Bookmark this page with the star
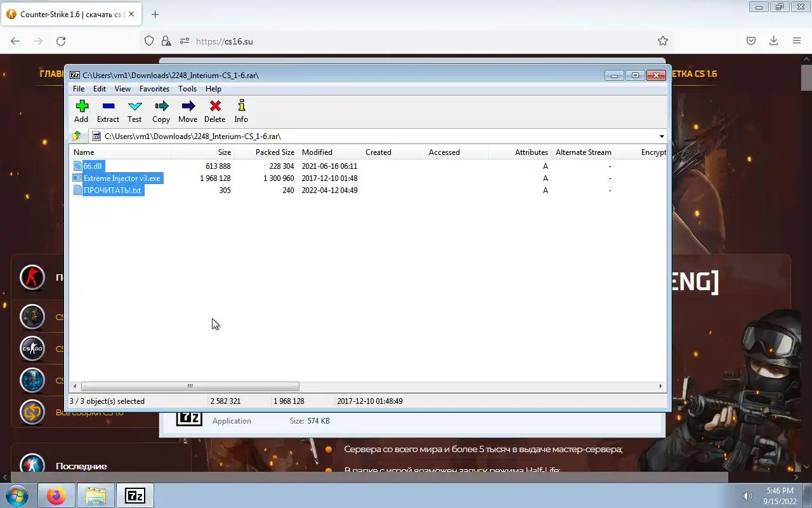 663,41
